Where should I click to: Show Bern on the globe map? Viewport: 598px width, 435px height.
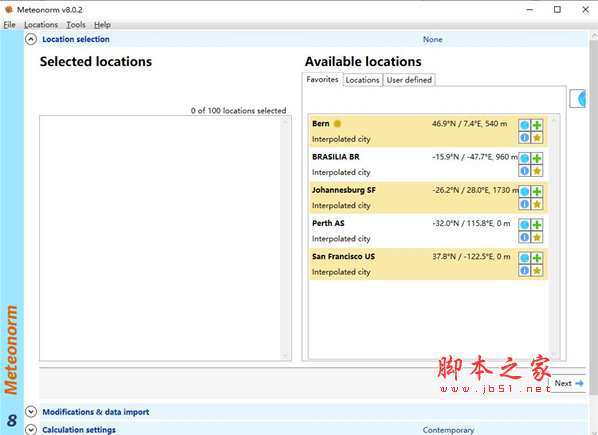tap(524, 125)
